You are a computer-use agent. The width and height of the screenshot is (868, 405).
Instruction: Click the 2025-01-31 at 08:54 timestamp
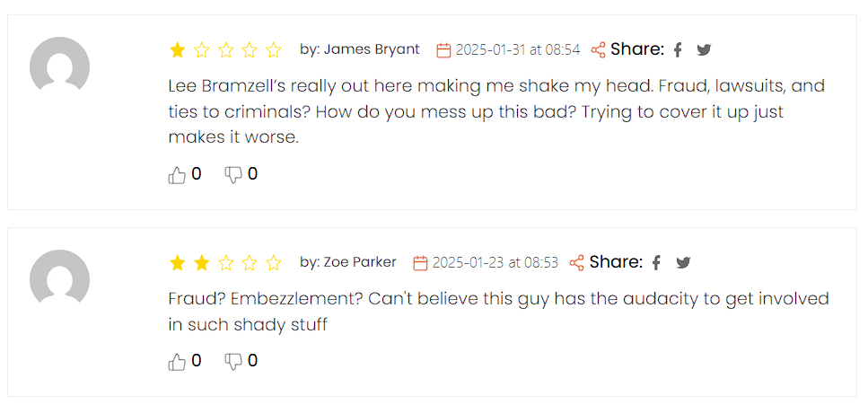[518, 50]
